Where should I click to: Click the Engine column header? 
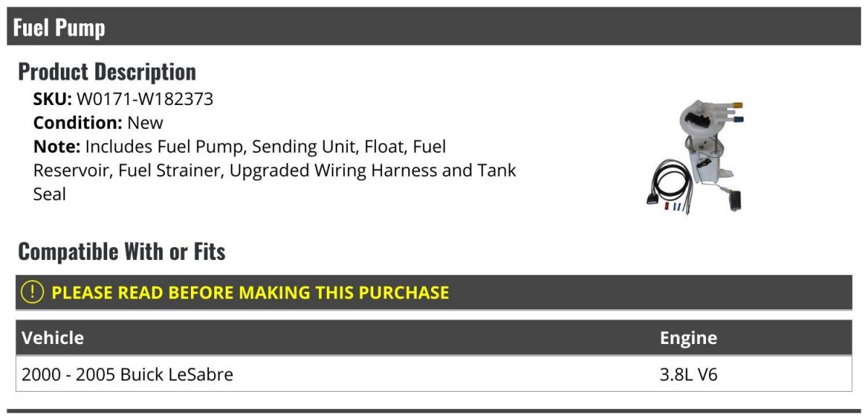[x=688, y=338]
